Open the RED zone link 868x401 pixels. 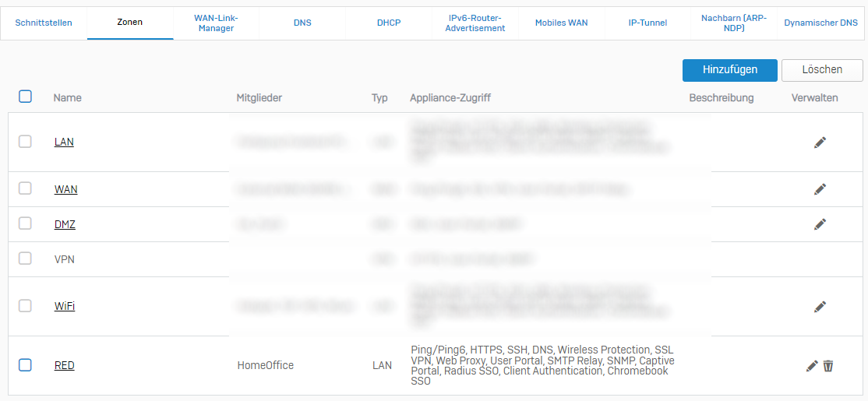(64, 366)
